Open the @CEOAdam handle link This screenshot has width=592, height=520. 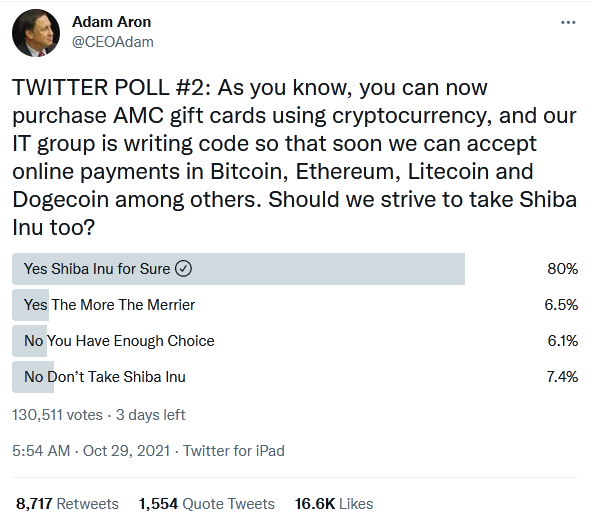pos(113,42)
